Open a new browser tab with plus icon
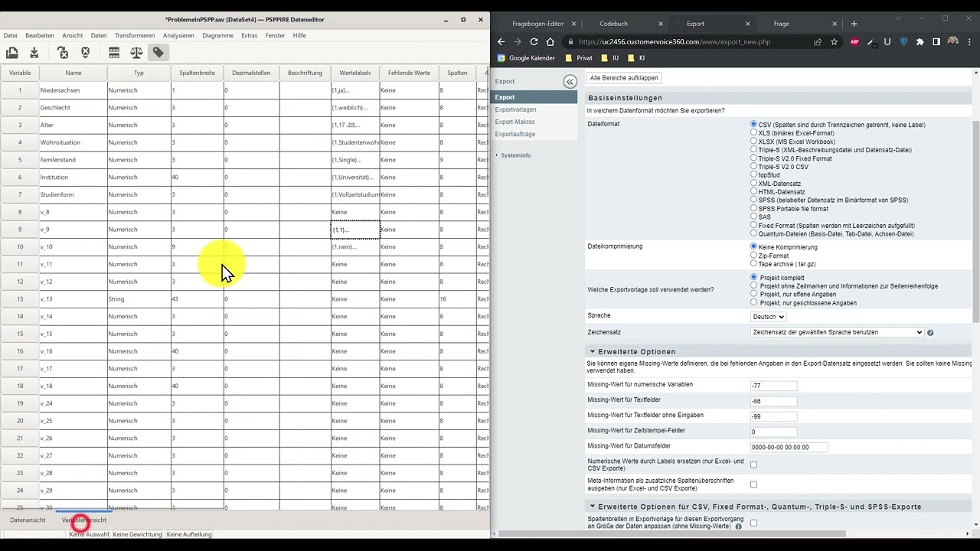The height and width of the screenshot is (551, 980). [x=854, y=24]
